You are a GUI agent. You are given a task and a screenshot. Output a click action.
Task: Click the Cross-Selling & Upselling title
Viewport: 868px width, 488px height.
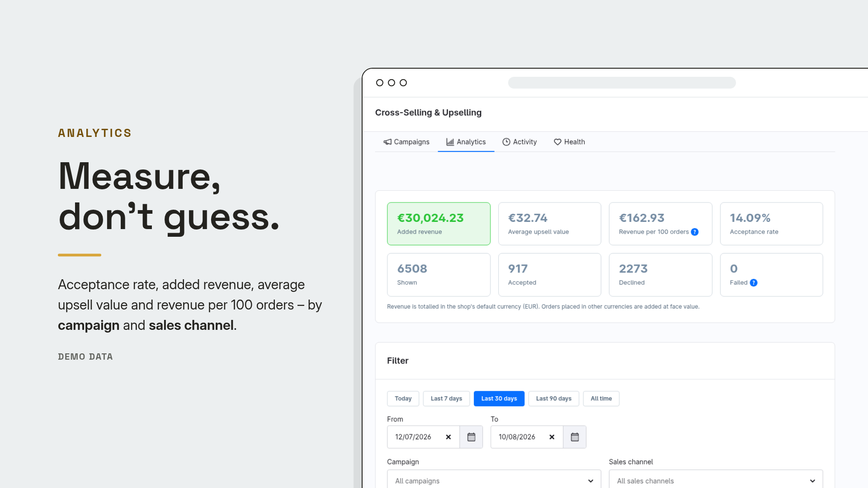click(x=428, y=113)
